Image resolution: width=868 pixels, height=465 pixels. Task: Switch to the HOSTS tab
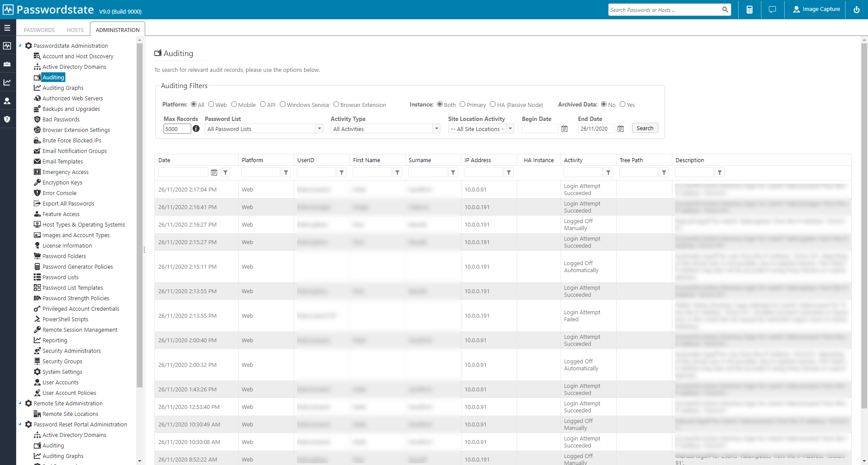tap(75, 30)
